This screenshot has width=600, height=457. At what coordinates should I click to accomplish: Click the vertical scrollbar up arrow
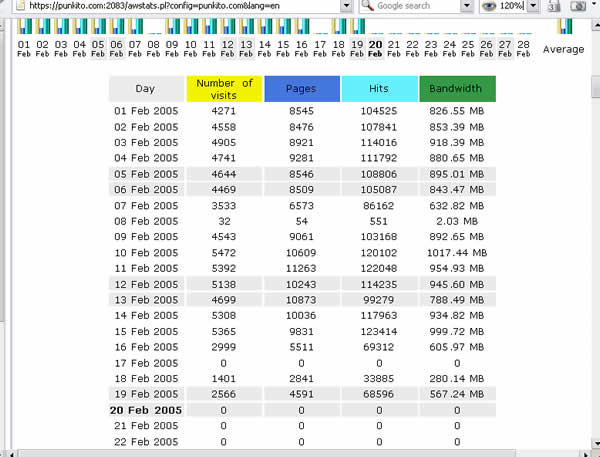pos(595,25)
